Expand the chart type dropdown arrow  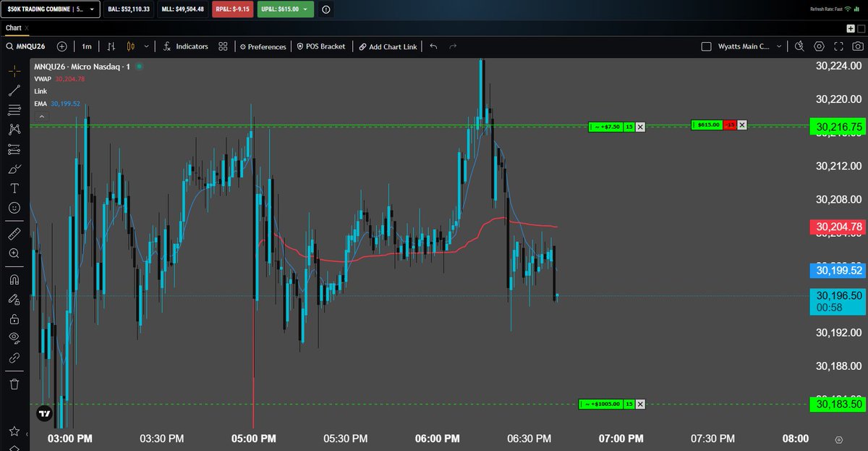[147, 46]
